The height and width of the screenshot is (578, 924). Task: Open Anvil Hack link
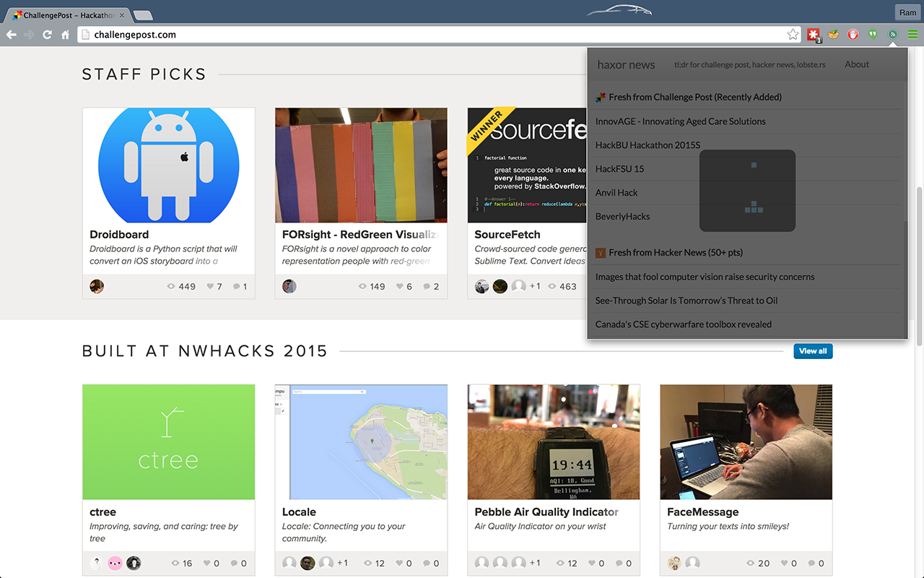(617, 193)
